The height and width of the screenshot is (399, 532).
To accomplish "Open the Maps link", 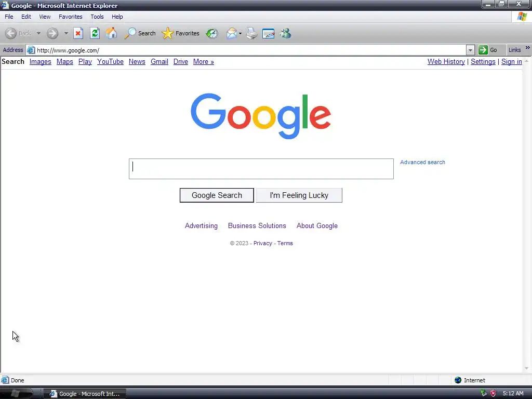I will coord(65,62).
